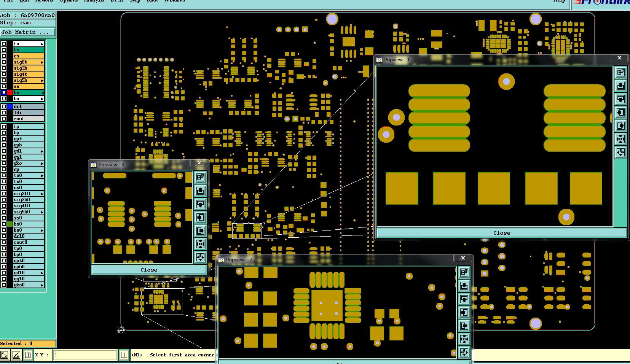Viewport: 630px width, 364px height.
Task: Click diagonal arrow icon in bottom toolbar
Action: (4, 355)
